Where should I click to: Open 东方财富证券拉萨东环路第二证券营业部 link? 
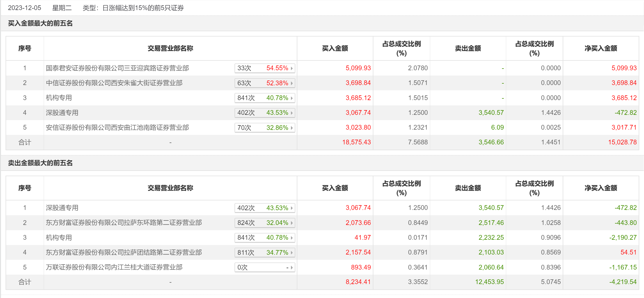click(124, 223)
